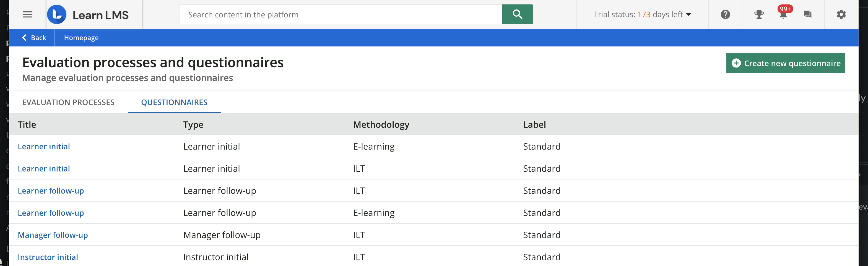The height and width of the screenshot is (266, 868).
Task: Switch to Evaluation Processes tab
Action: [x=68, y=102]
